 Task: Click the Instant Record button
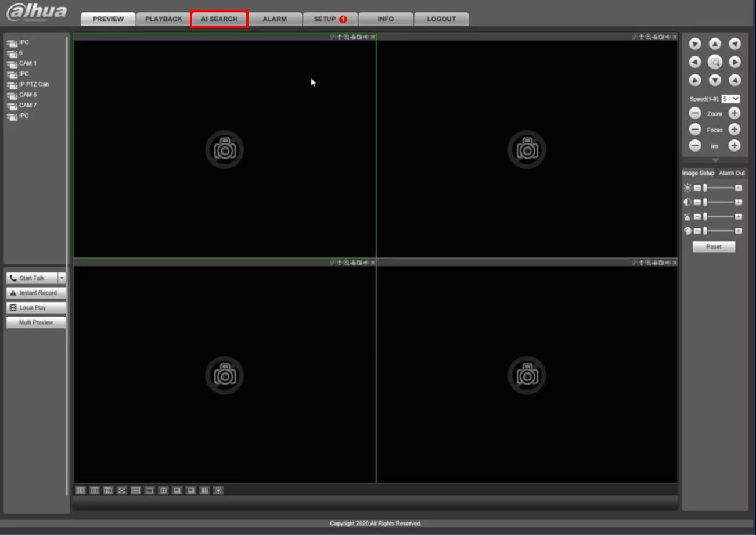coord(36,293)
